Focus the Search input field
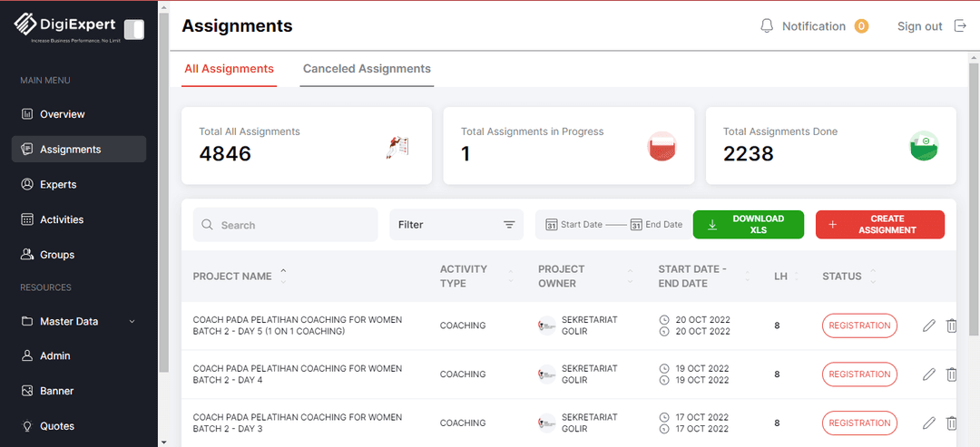The height and width of the screenshot is (447, 980). pos(286,225)
